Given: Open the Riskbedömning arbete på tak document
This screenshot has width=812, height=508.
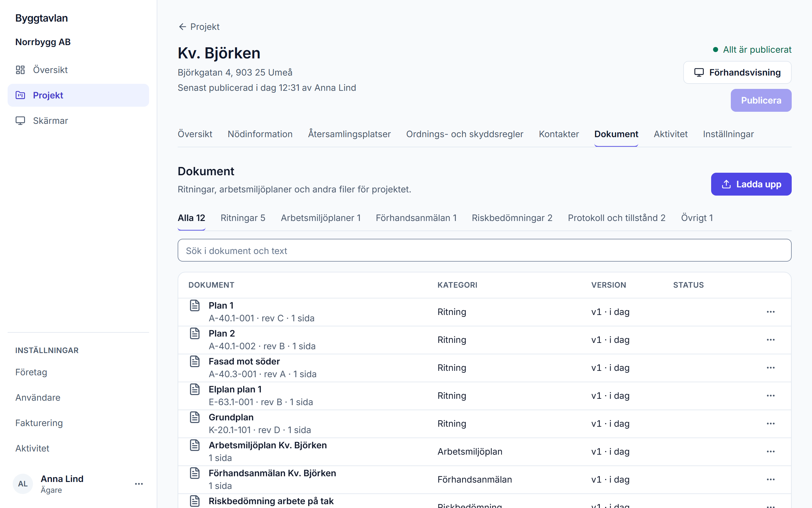Looking at the screenshot, I should pos(271,501).
